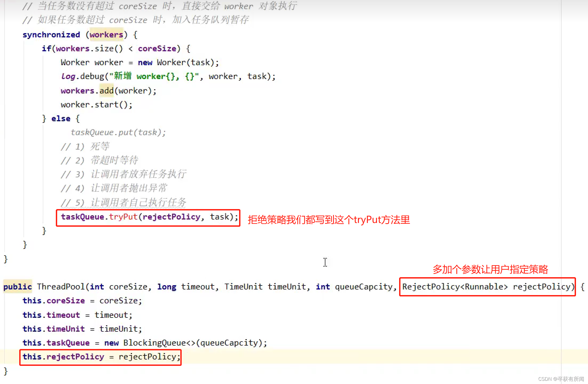Click the log.debug statement line
This screenshot has height=384, width=588.
point(168,76)
